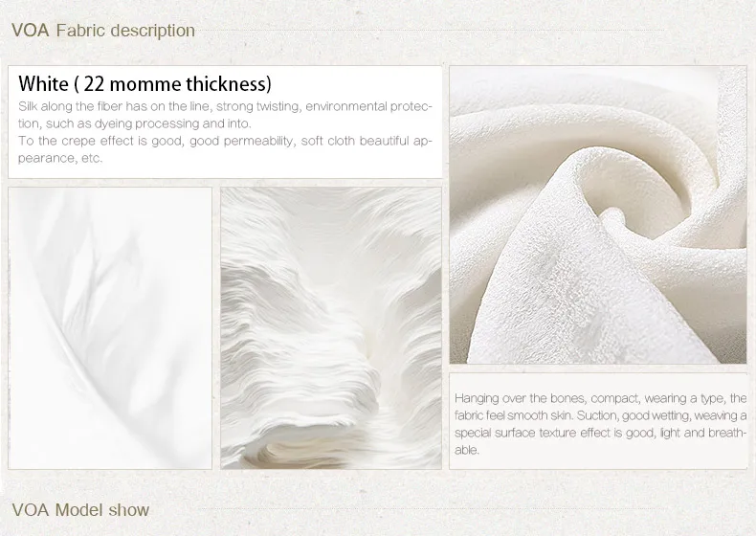Click the 'To the crepe effect' sentence

tap(225, 149)
